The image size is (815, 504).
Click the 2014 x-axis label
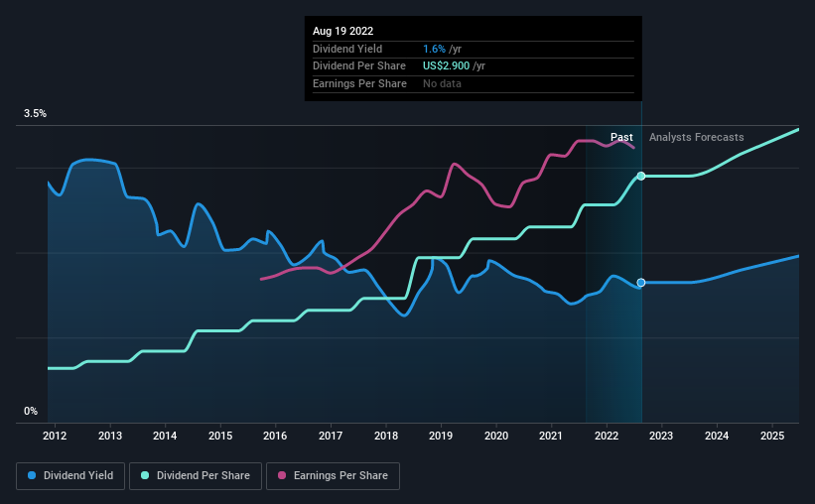(x=165, y=436)
